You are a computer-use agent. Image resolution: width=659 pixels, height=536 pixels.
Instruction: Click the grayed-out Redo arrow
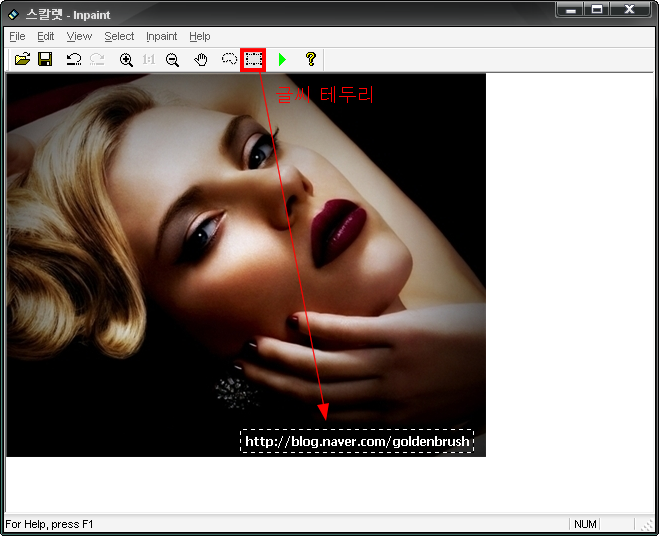pyautogui.click(x=97, y=60)
